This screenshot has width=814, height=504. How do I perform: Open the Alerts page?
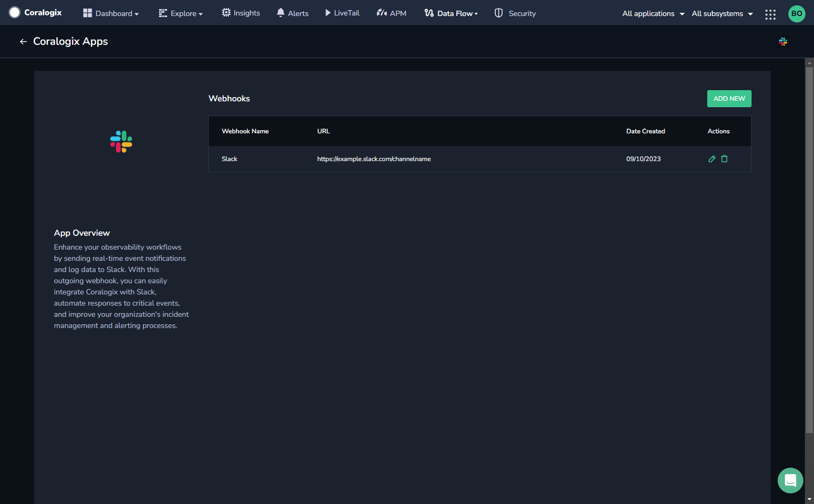point(293,13)
